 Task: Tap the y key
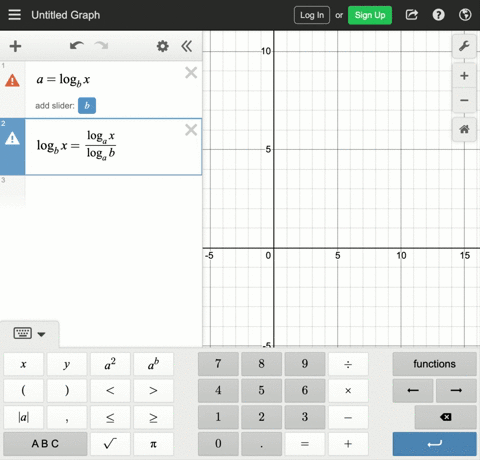pyautogui.click(x=67, y=364)
